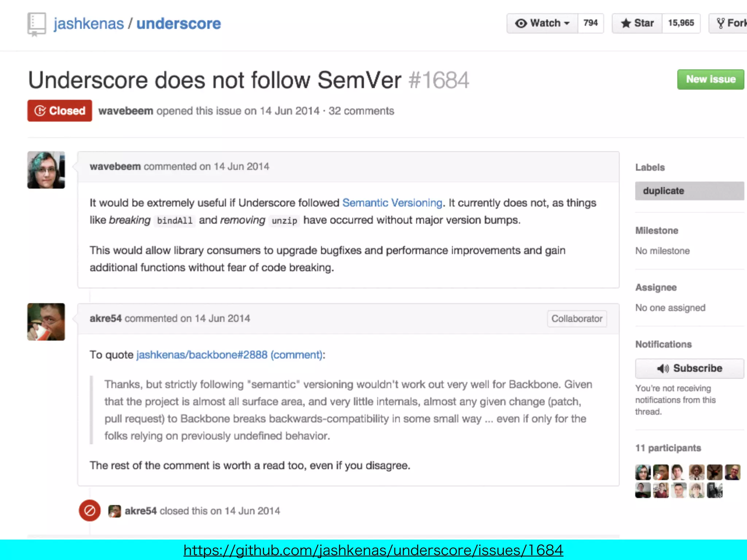Click small akre54 avatar in closed event
Viewport: 747px width, 560px height.
[x=115, y=511]
